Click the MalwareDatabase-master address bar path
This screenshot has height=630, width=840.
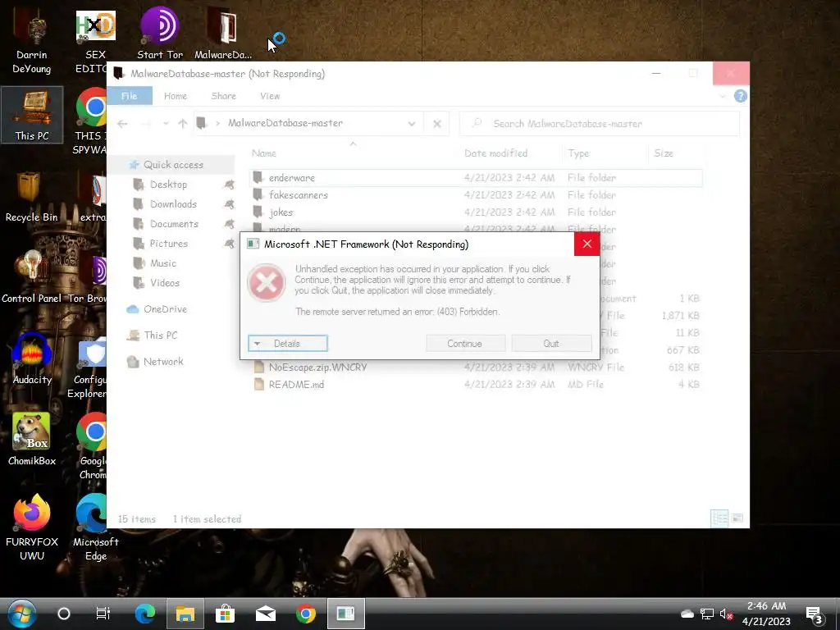(285, 123)
